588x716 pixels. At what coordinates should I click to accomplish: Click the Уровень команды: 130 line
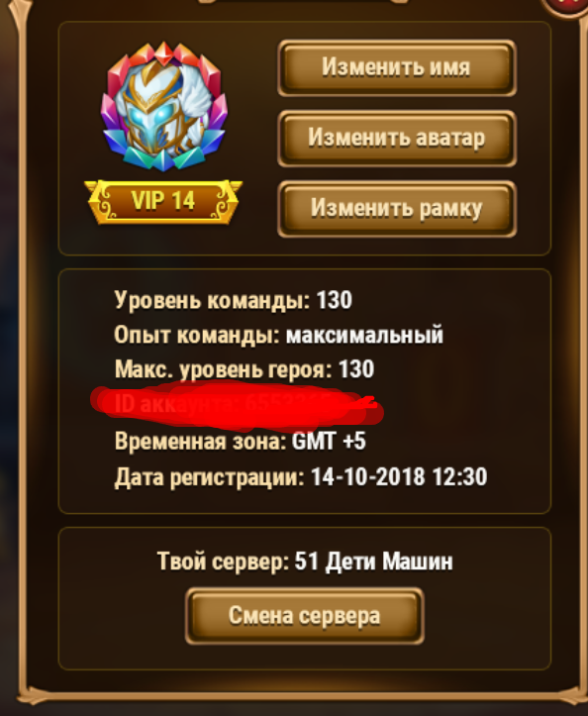233,300
